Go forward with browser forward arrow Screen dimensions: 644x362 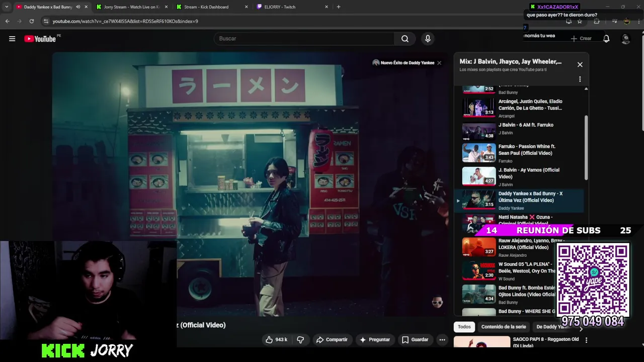click(19, 21)
